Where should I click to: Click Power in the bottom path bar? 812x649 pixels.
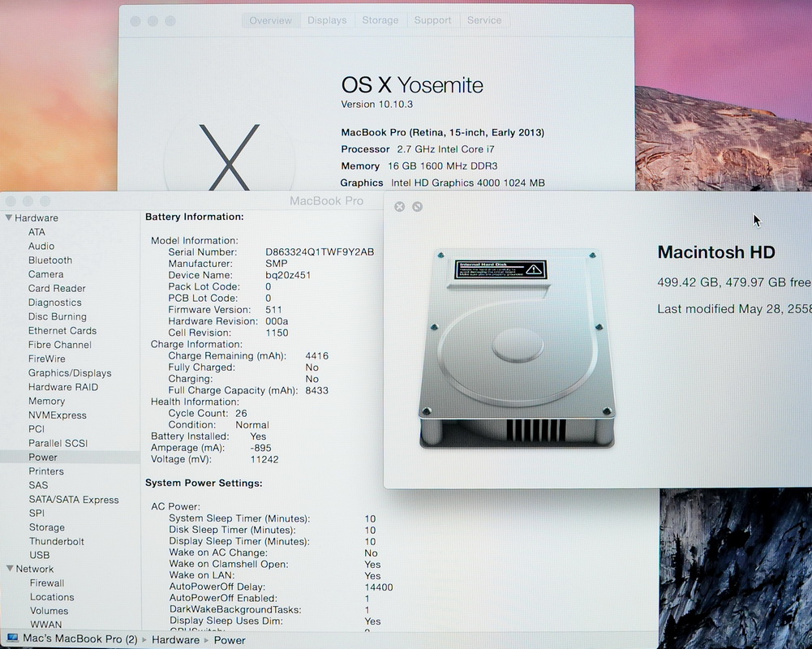coord(230,640)
